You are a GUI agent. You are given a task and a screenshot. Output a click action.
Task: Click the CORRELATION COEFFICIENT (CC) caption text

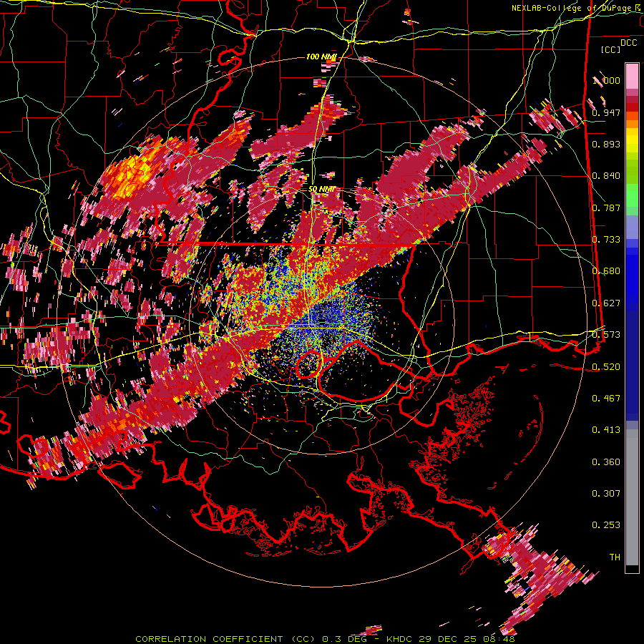[x=225, y=639]
